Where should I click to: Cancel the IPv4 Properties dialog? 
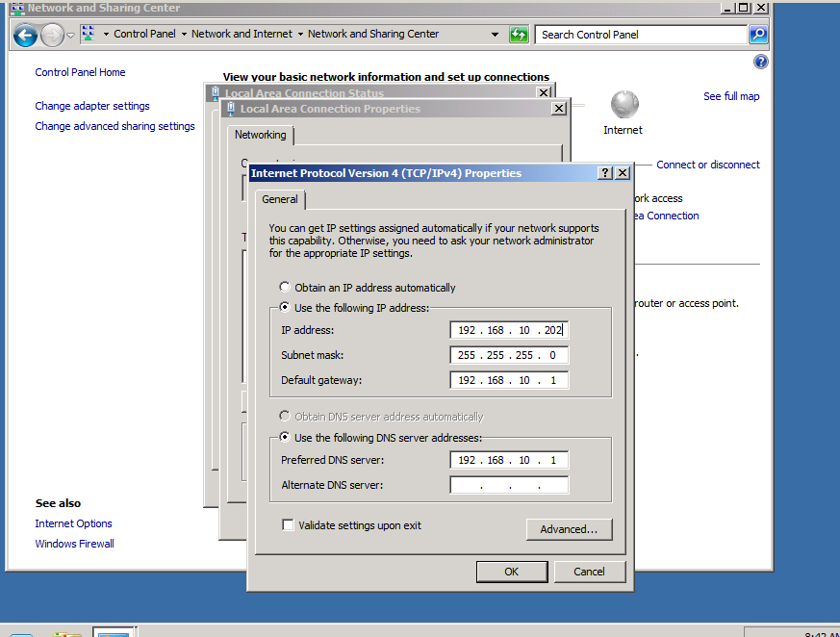coord(589,572)
